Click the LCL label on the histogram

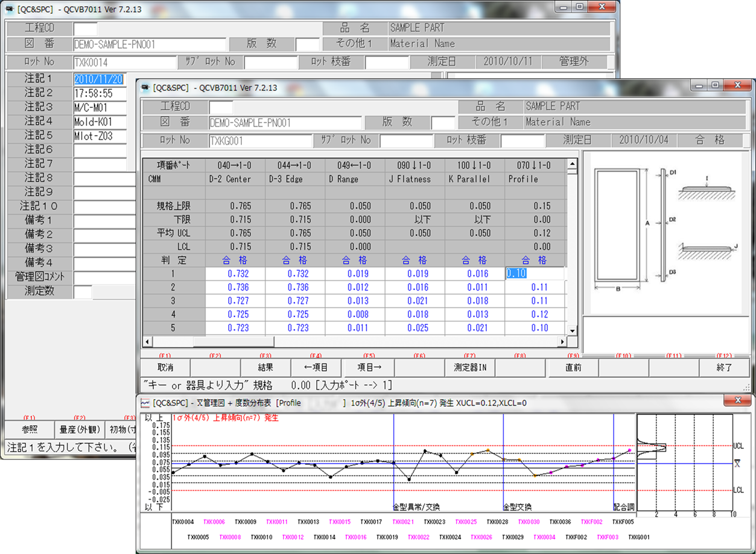pos(739,491)
